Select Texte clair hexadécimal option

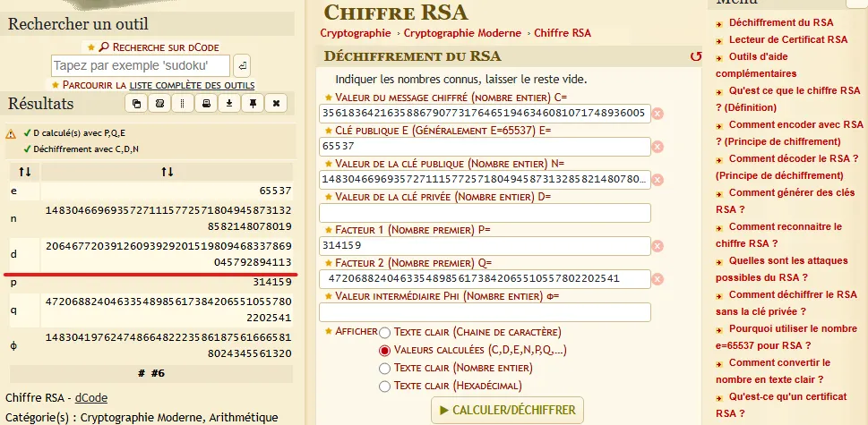tap(384, 386)
